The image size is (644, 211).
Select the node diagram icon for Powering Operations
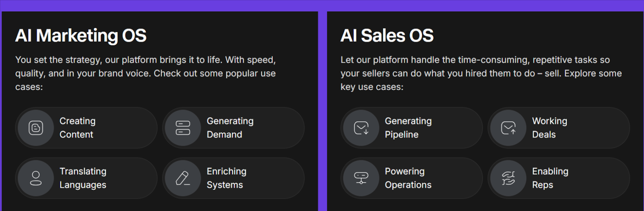[x=361, y=178]
